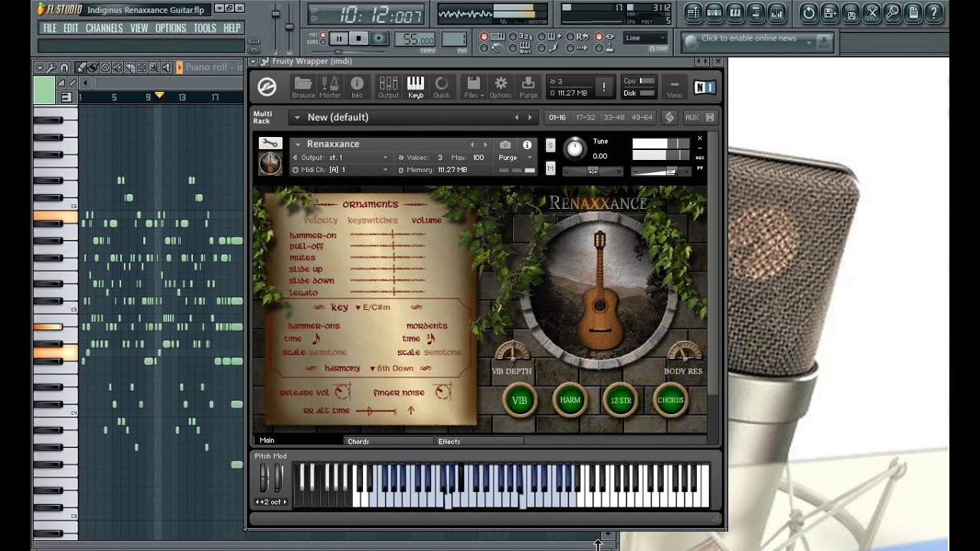Image resolution: width=980 pixels, height=551 pixels.
Task: Select the Draw pencil tool in piano roll
Action: 80,67
